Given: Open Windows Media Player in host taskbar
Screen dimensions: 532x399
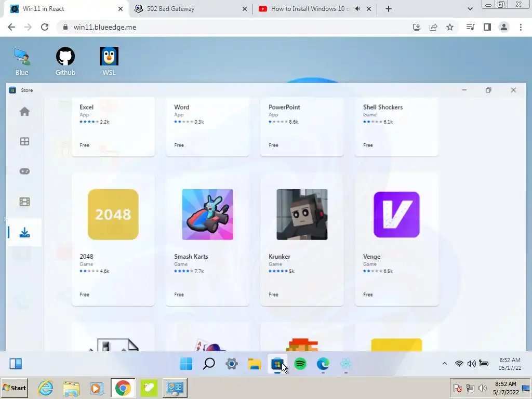Looking at the screenshot, I should (x=97, y=388).
